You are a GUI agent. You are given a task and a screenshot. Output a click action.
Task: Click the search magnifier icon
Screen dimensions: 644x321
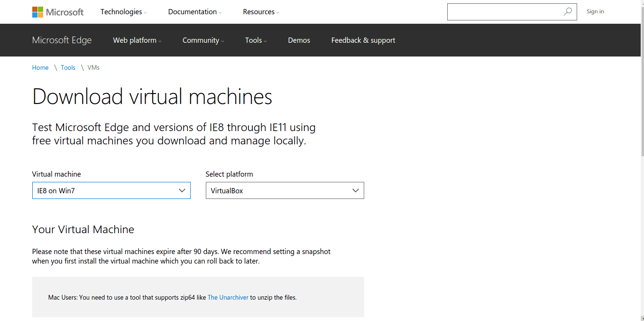pyautogui.click(x=567, y=12)
